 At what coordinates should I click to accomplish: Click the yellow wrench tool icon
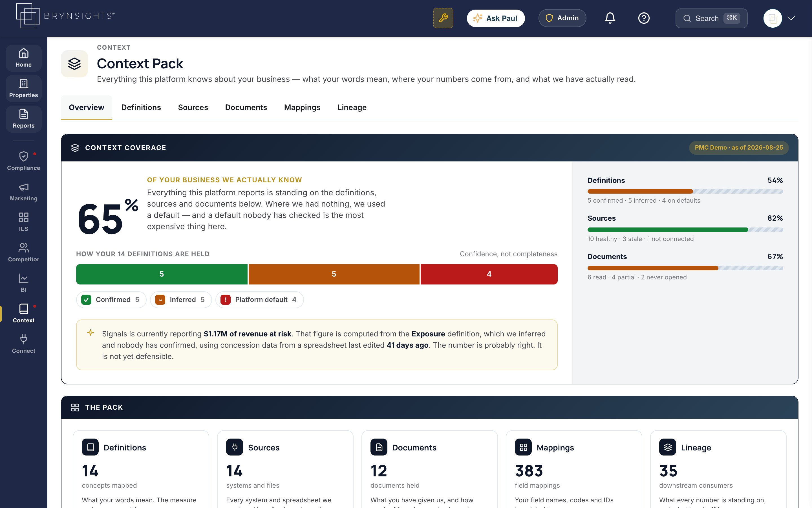pyautogui.click(x=443, y=18)
